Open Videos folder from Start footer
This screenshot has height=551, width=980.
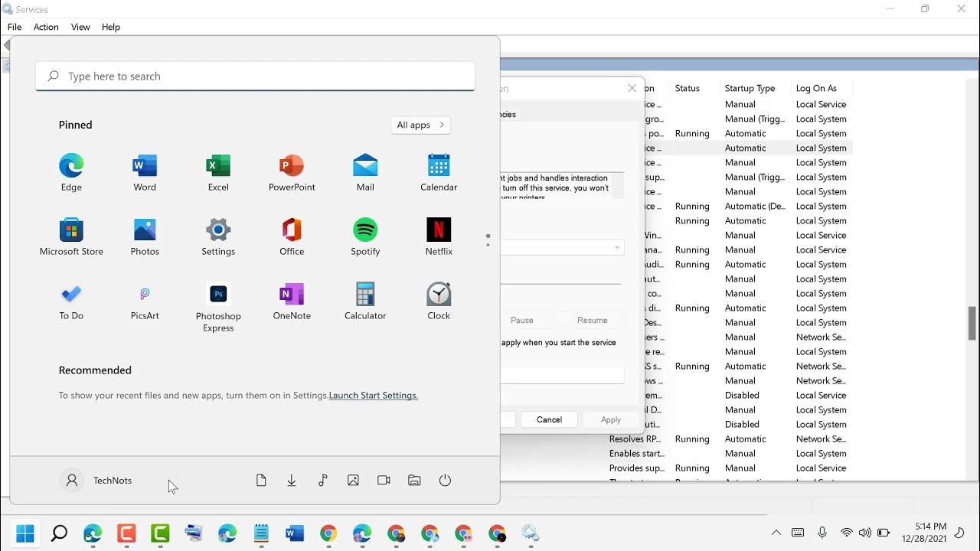coord(384,480)
